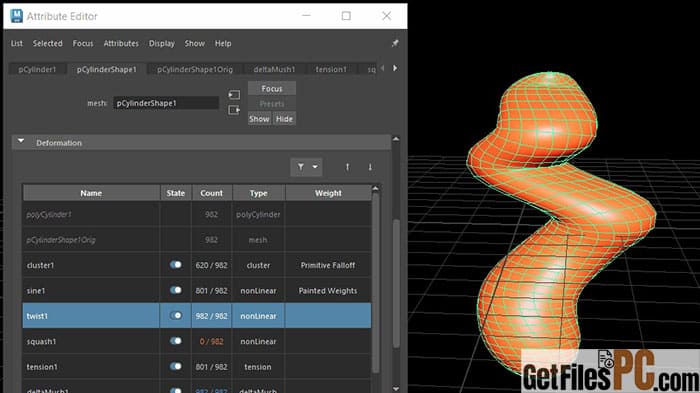Viewport: 700px width, 393px height.
Task: Open the Display menu
Action: 162,43
